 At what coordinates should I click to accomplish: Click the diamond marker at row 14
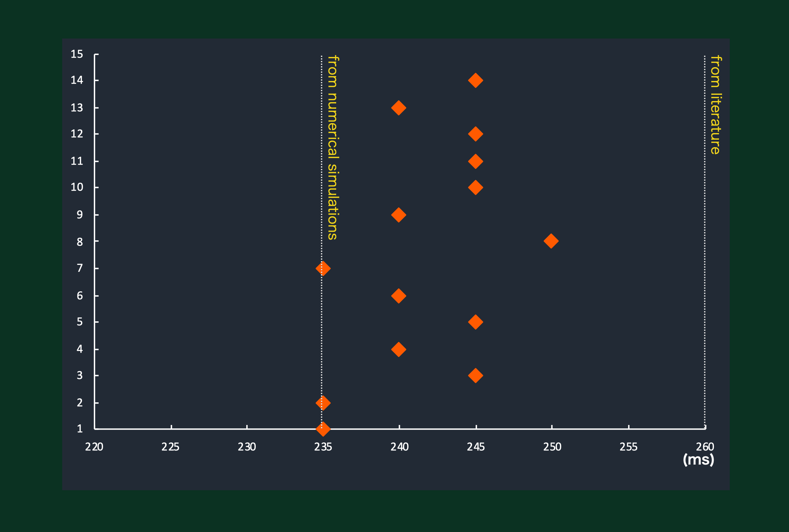coord(475,80)
